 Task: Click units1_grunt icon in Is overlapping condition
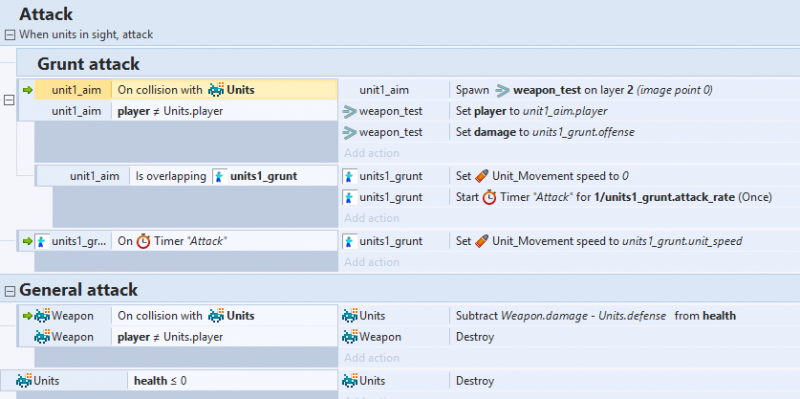point(219,177)
